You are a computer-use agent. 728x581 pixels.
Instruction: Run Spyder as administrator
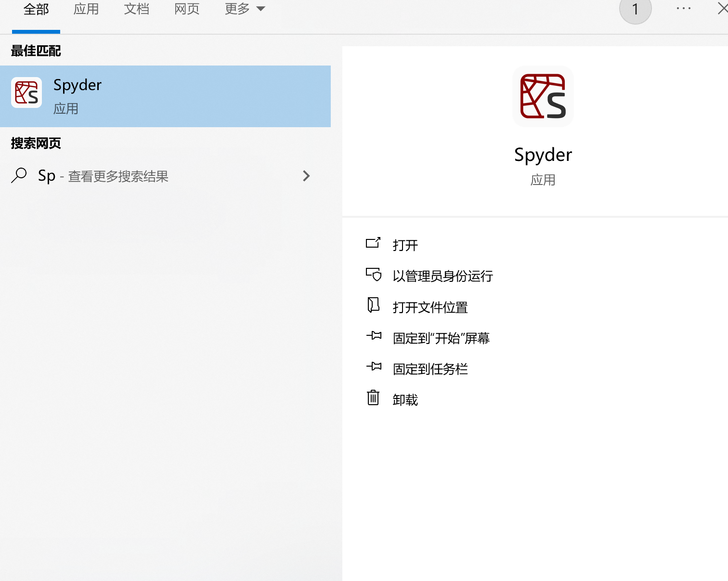pyautogui.click(x=442, y=276)
